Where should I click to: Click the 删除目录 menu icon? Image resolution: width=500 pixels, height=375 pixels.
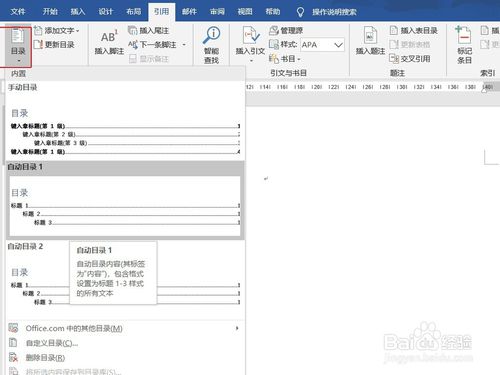[x=13, y=357]
